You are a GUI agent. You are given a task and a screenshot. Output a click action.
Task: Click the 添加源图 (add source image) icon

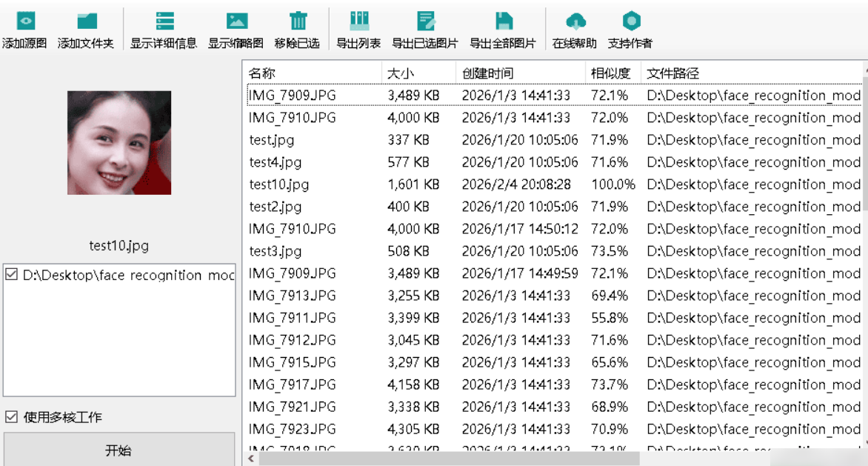tap(25, 21)
